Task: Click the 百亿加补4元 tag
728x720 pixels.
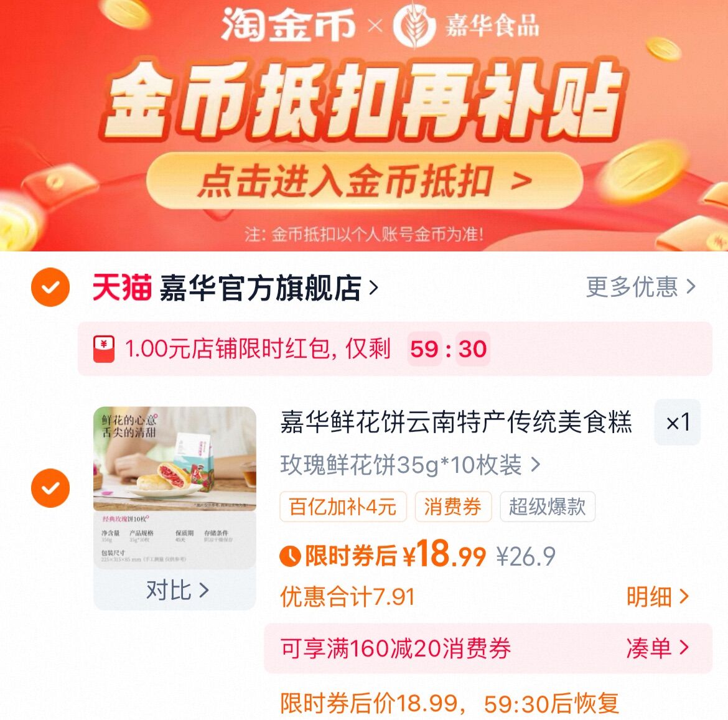Action: pos(343,507)
